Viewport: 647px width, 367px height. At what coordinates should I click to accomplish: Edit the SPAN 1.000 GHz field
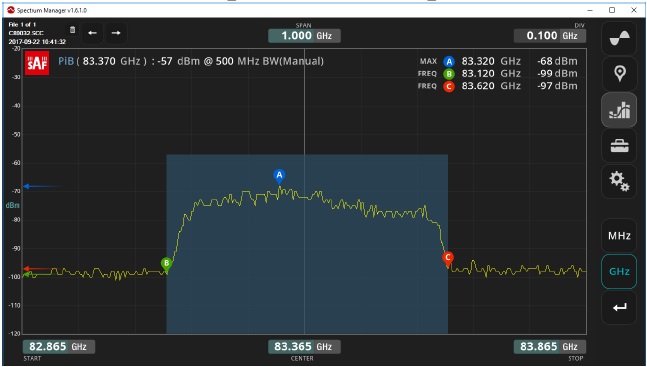click(x=305, y=36)
